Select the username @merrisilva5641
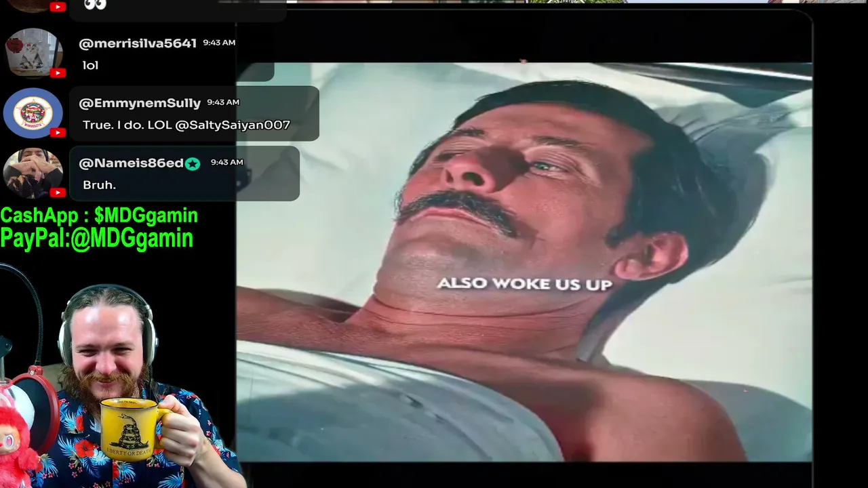 (x=138, y=43)
